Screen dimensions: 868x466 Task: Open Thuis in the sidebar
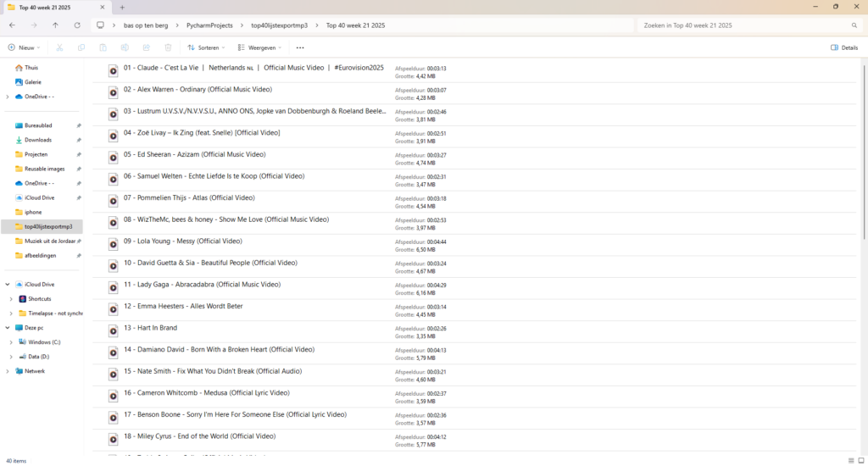(31, 68)
